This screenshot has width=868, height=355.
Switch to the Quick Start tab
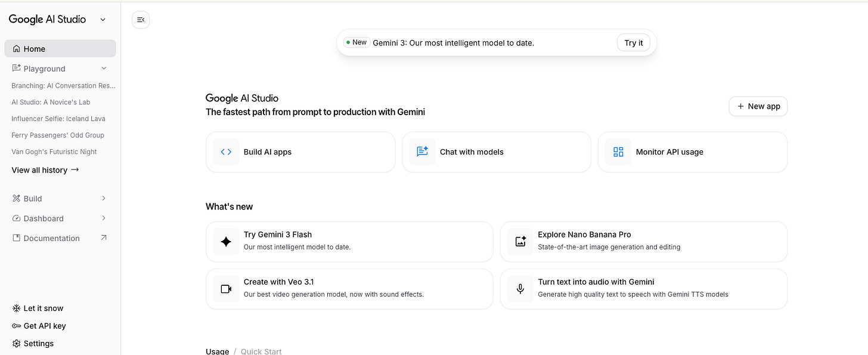pyautogui.click(x=261, y=351)
